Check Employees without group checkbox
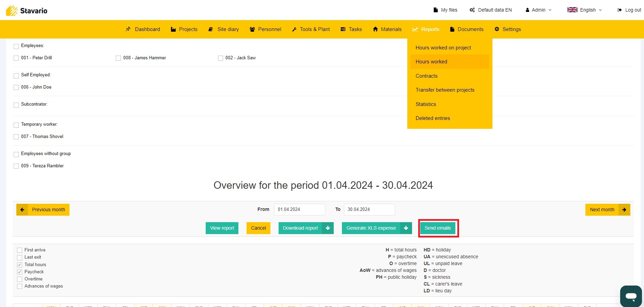 (x=16, y=154)
